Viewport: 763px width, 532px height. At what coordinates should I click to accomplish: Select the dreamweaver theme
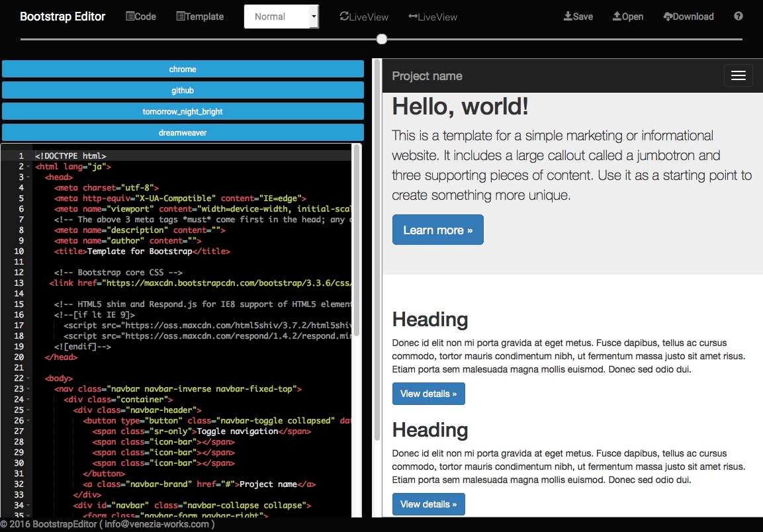tap(183, 132)
